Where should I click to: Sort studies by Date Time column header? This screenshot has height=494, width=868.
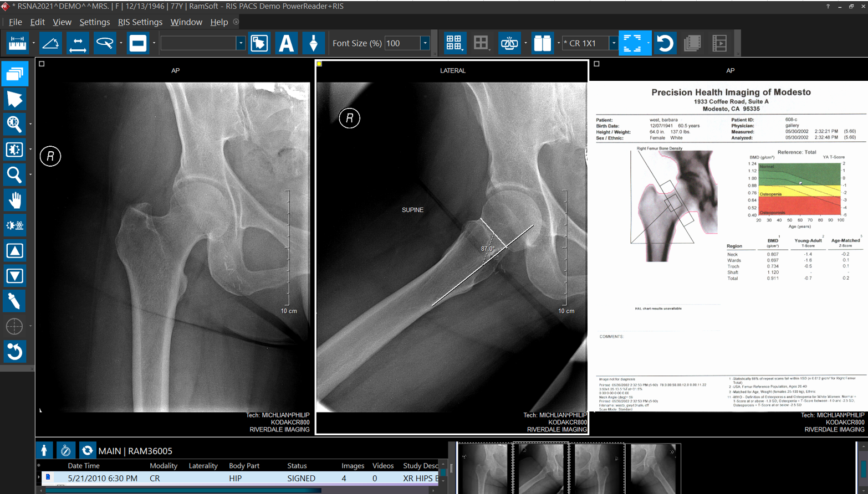point(84,466)
